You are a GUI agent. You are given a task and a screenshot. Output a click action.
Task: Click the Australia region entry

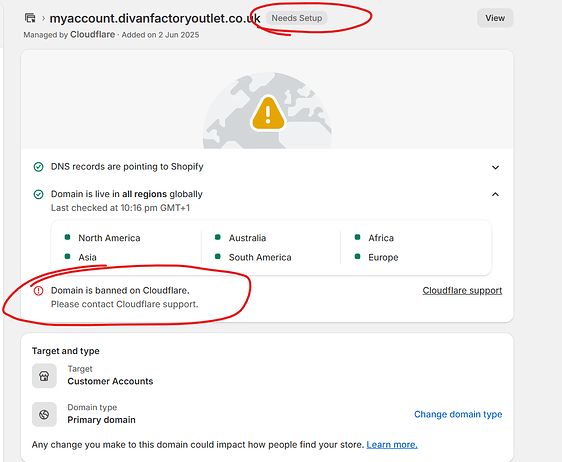[x=240, y=238]
